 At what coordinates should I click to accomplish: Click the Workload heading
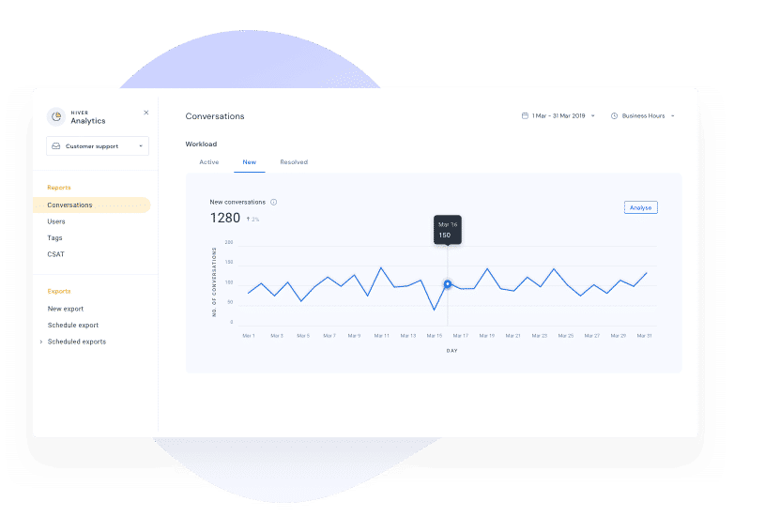(201, 144)
